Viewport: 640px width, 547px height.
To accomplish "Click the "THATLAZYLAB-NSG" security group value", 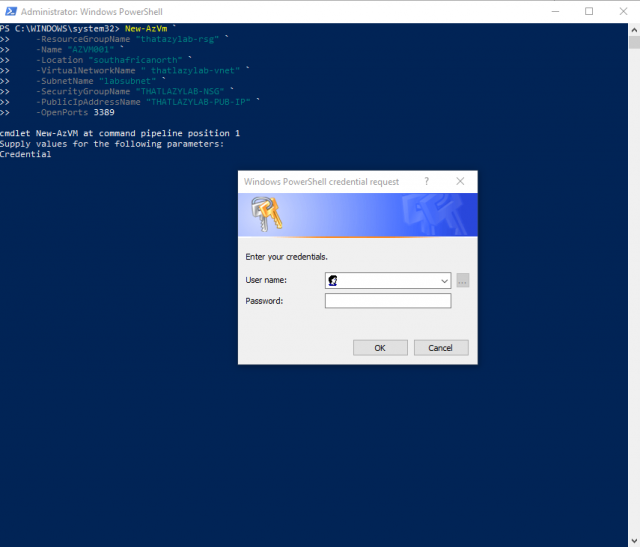I will (180, 91).
